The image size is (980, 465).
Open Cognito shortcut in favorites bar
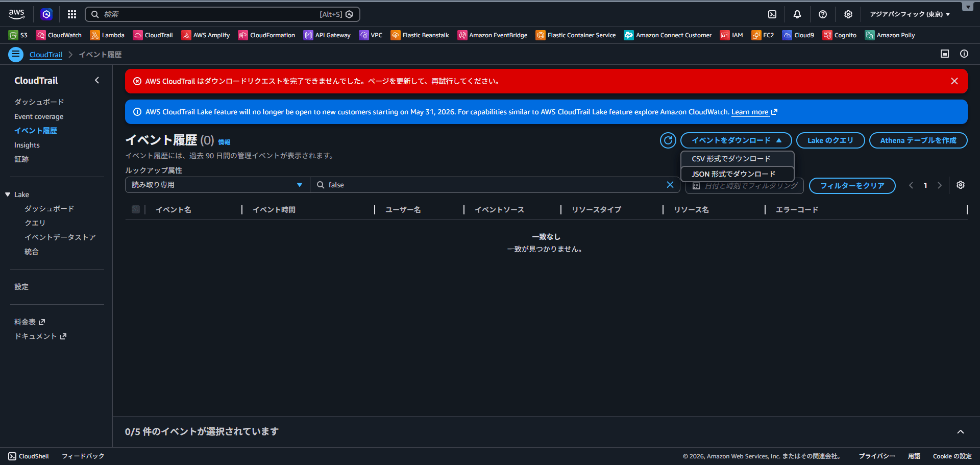pyautogui.click(x=840, y=35)
